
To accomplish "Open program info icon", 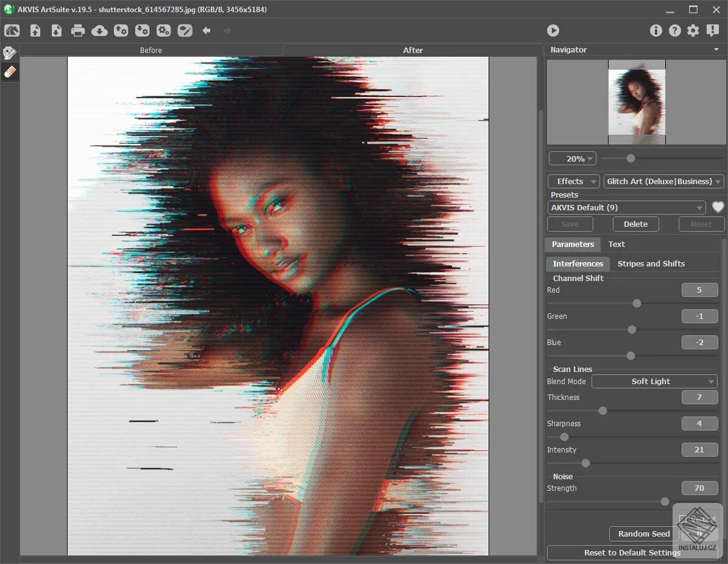I will [656, 30].
